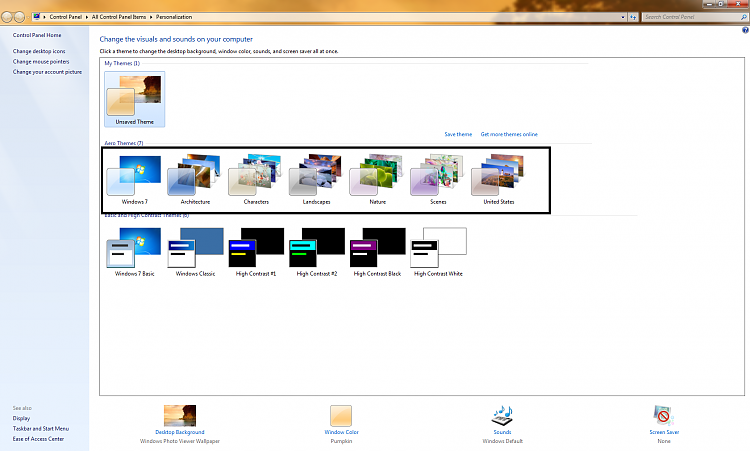This screenshot has height=451, width=750.
Task: Click the Forward navigation arrow
Action: (x=19, y=17)
